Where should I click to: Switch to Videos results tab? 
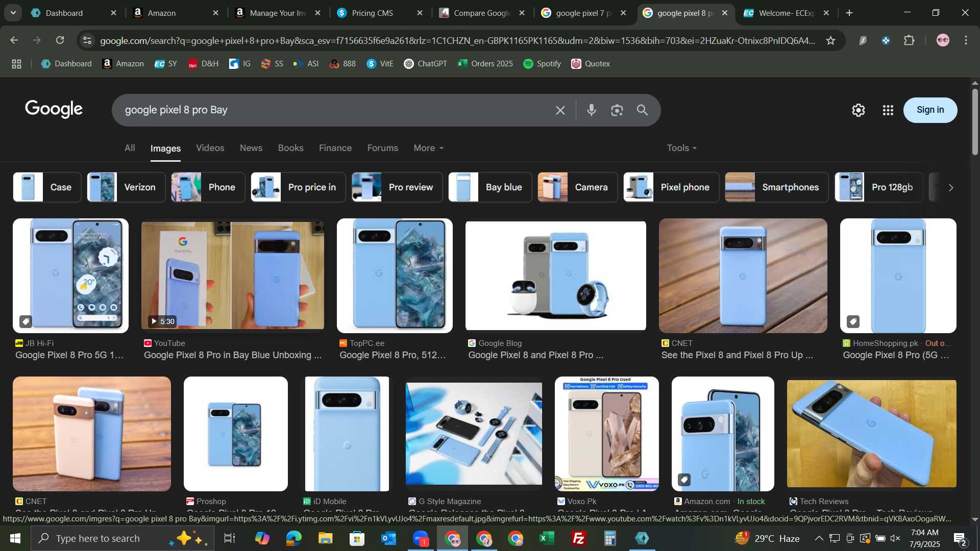tap(210, 148)
